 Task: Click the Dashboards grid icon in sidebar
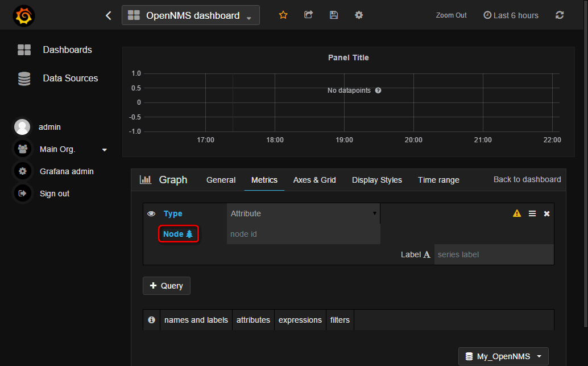[x=24, y=50]
